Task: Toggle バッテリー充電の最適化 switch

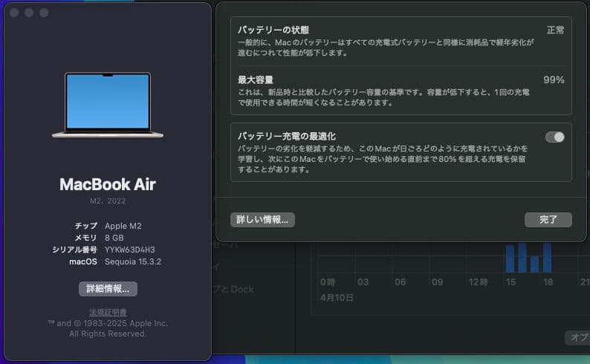Action: [x=555, y=137]
